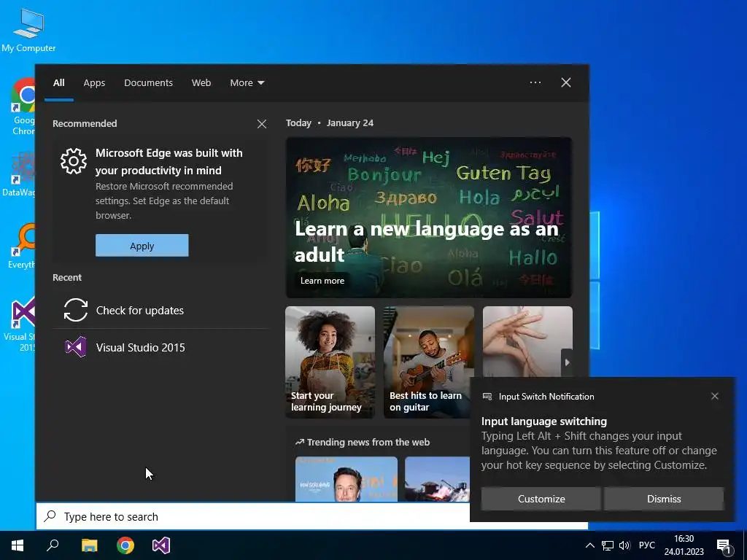Image resolution: width=747 pixels, height=560 pixels.
Task: Open the taskbar clock and date
Action: [x=684, y=545]
